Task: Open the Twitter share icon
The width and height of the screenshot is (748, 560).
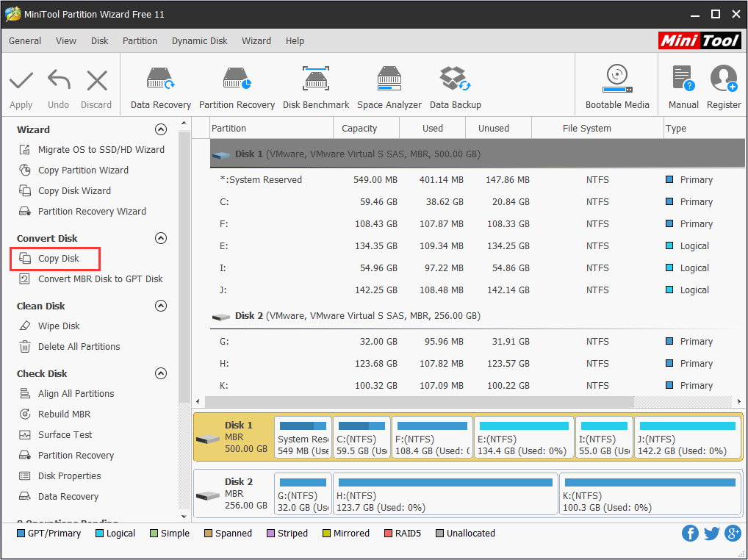Action: coord(711,534)
